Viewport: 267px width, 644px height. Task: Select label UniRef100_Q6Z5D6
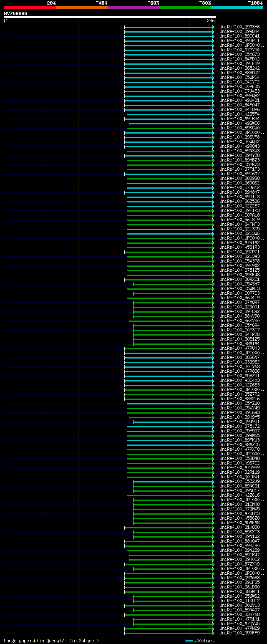tap(239, 201)
